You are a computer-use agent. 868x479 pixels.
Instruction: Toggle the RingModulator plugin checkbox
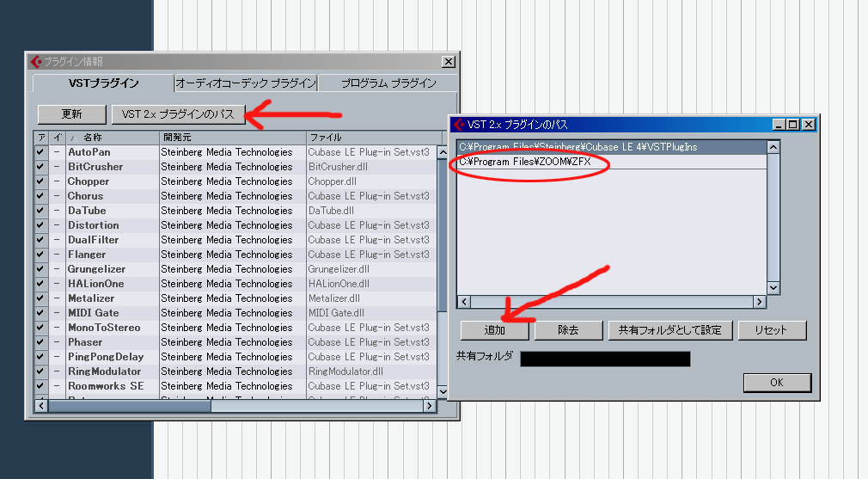40,371
